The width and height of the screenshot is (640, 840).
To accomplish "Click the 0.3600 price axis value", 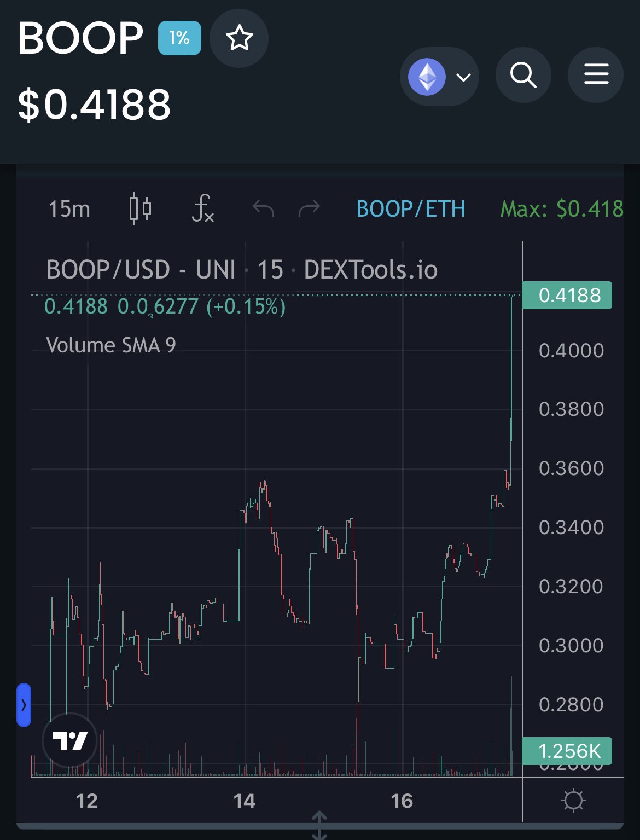I will pos(571,468).
